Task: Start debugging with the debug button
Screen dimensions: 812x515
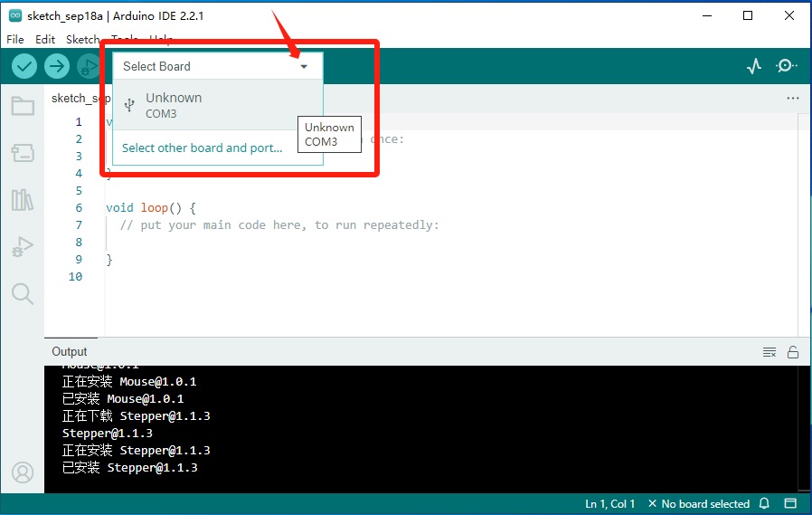Action: [89, 66]
